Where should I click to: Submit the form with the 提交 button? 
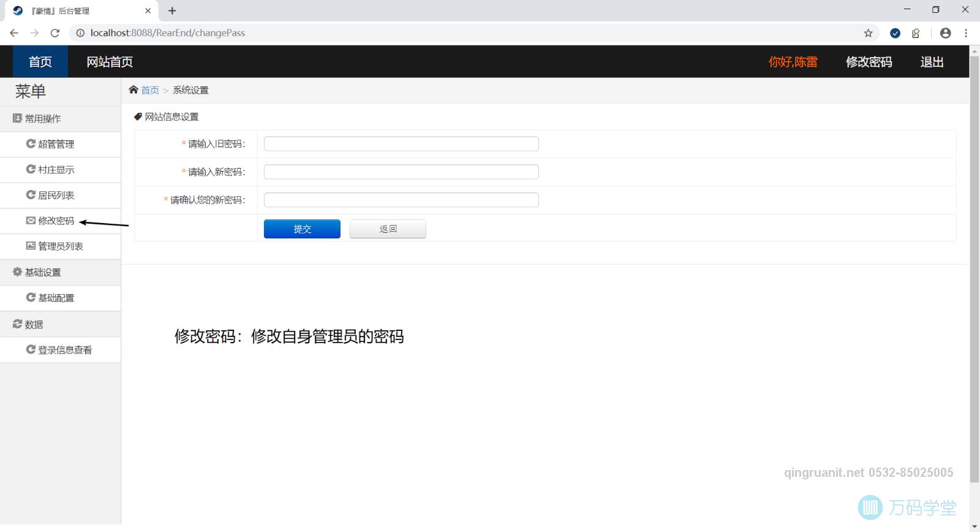click(x=302, y=229)
